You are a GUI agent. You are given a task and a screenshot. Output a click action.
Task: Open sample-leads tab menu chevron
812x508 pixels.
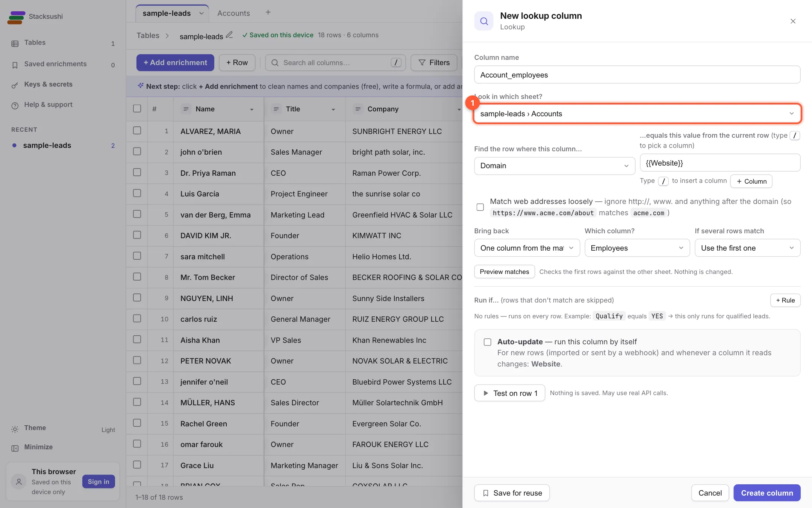pyautogui.click(x=201, y=14)
